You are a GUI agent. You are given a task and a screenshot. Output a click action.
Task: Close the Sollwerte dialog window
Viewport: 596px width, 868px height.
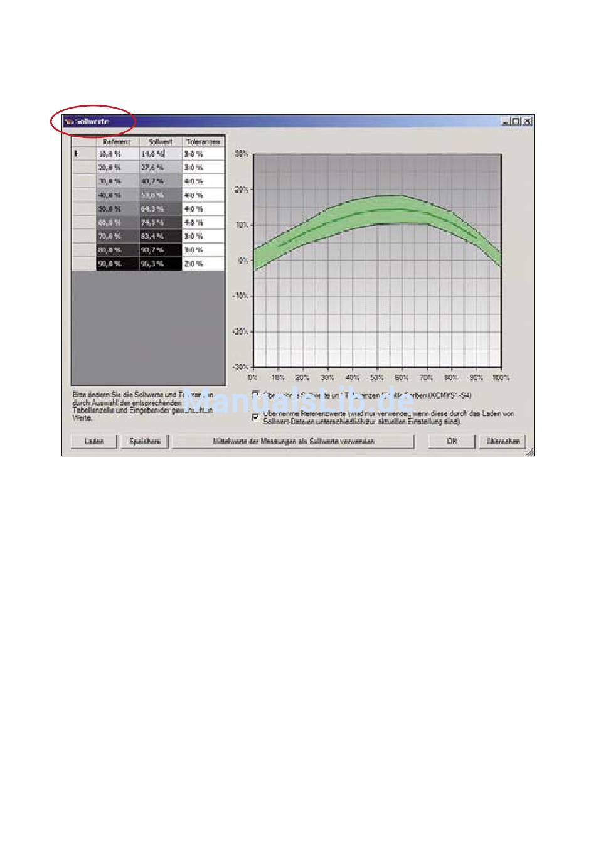(x=528, y=122)
